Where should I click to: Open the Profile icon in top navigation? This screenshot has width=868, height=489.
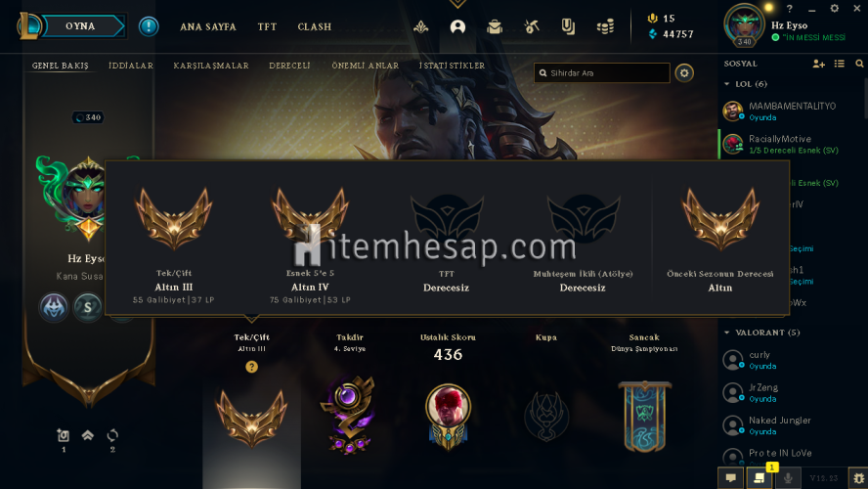pos(457,26)
